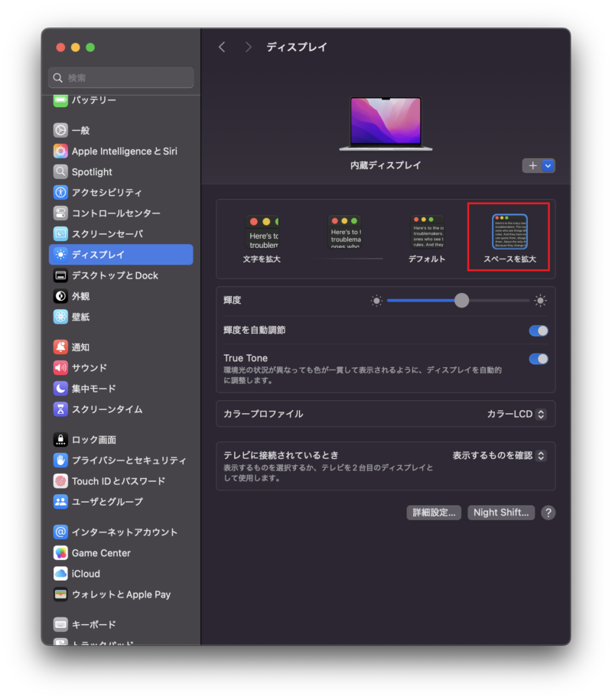Toggle the True Tone switch

[539, 359]
